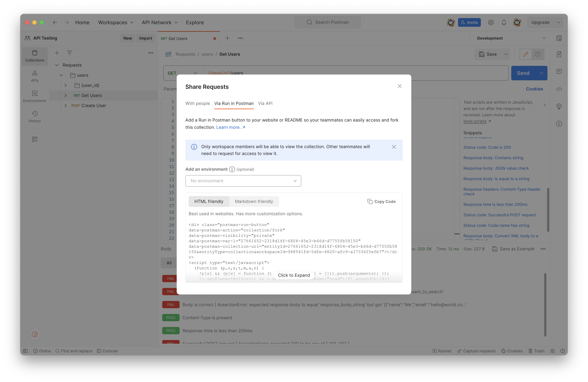588x382 pixels.
Task: Expand the POST Create User request
Action: (66, 106)
